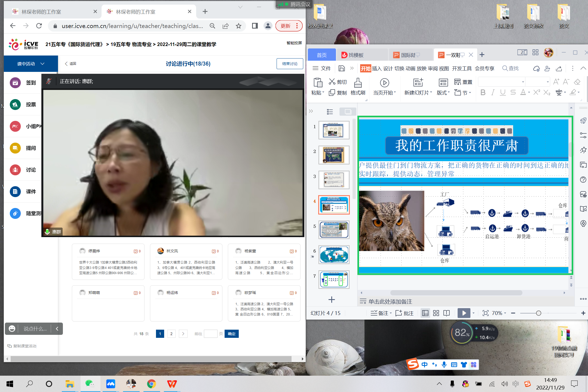Switch to the 设计 ribbon tab
The image size is (588, 392).
pos(388,68)
